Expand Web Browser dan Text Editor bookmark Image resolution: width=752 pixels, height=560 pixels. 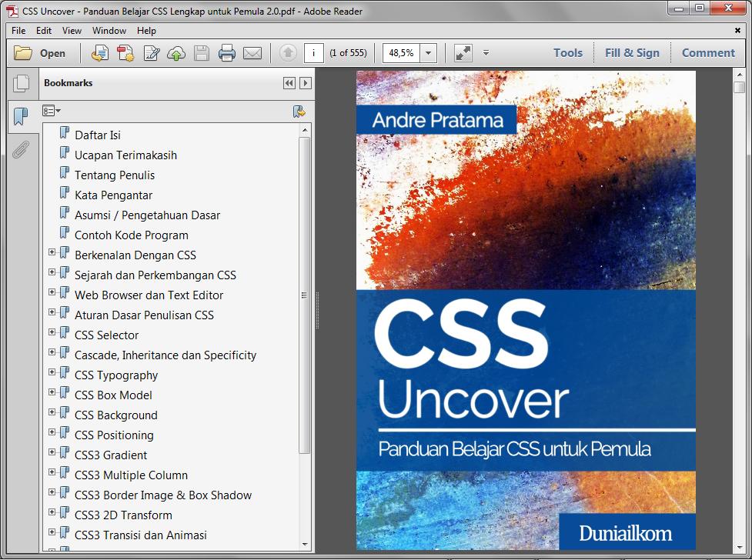pyautogui.click(x=52, y=292)
